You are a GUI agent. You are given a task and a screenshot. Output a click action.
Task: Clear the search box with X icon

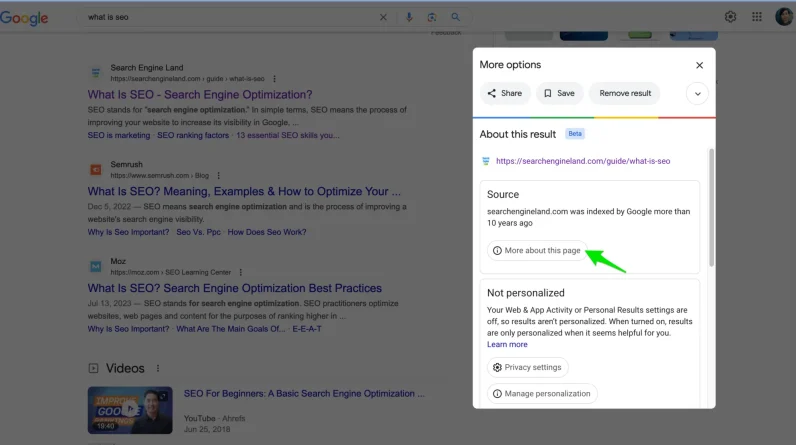[x=383, y=17]
